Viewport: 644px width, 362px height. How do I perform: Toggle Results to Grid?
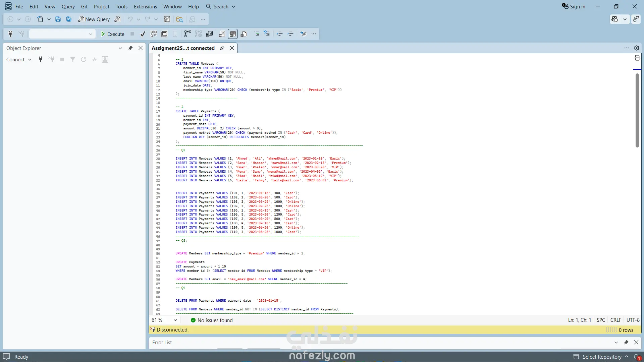(x=233, y=34)
